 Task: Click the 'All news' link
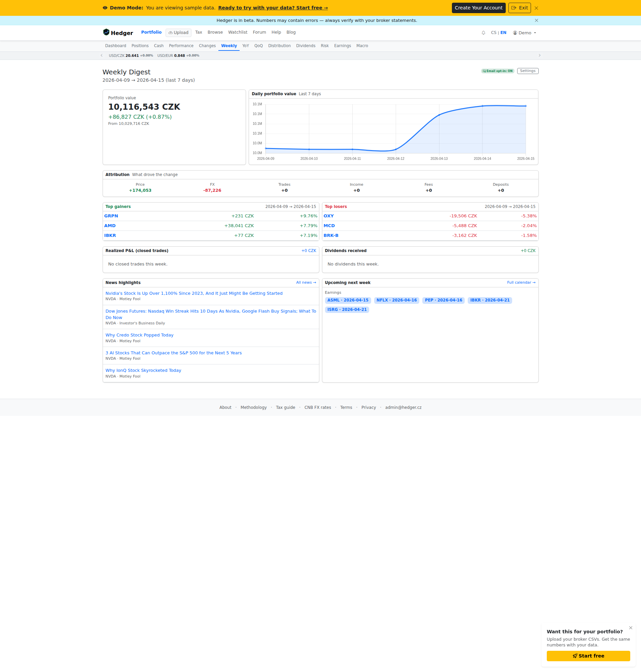pos(306,283)
